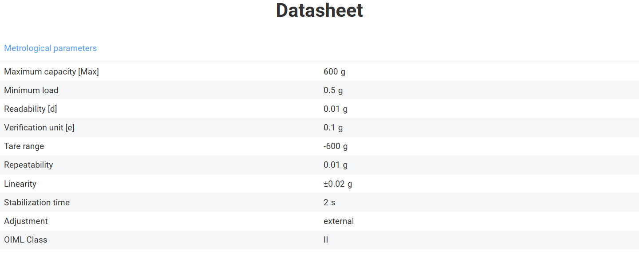Click the external adjustment value
The width and height of the screenshot is (644, 255).
pyautogui.click(x=339, y=221)
